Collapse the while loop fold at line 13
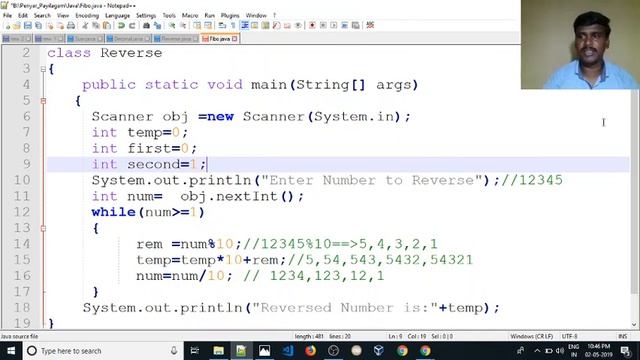 click(43, 229)
